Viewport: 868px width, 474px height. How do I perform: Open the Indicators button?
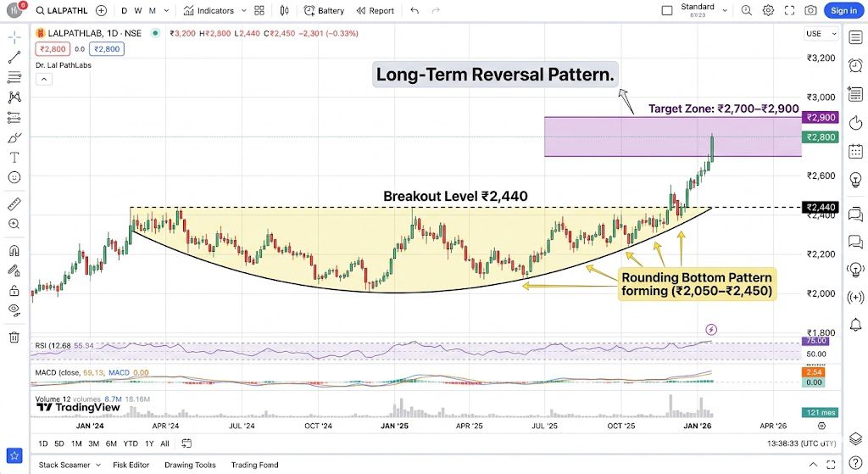tap(209, 10)
